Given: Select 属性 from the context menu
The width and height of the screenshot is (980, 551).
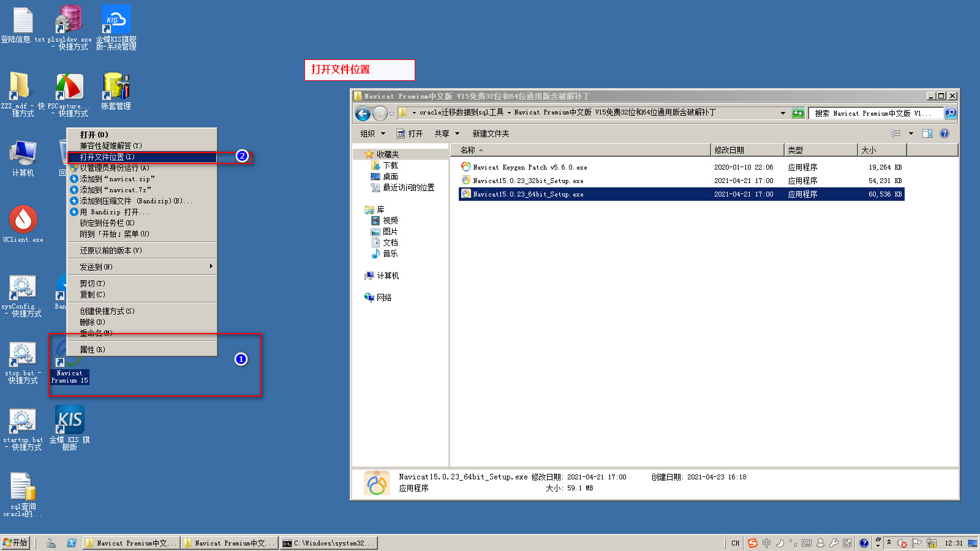Looking at the screenshot, I should point(92,350).
